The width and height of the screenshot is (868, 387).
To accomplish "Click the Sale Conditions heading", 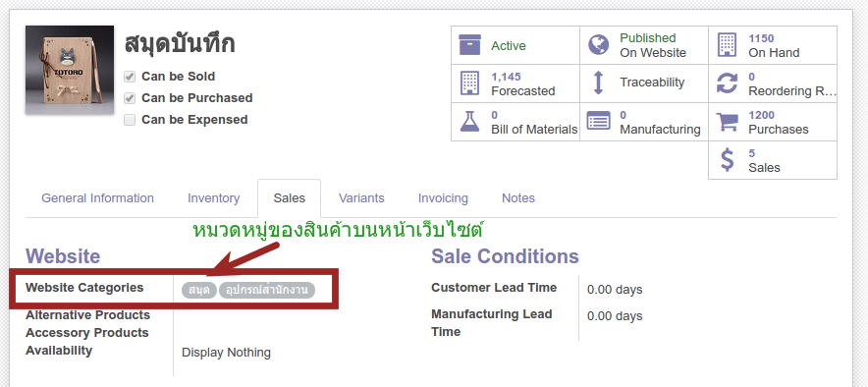I will [x=505, y=256].
